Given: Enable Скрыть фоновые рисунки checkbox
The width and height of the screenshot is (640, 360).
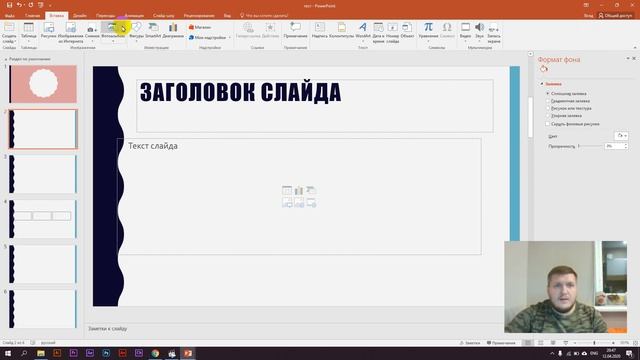Looking at the screenshot, I should click(548, 124).
